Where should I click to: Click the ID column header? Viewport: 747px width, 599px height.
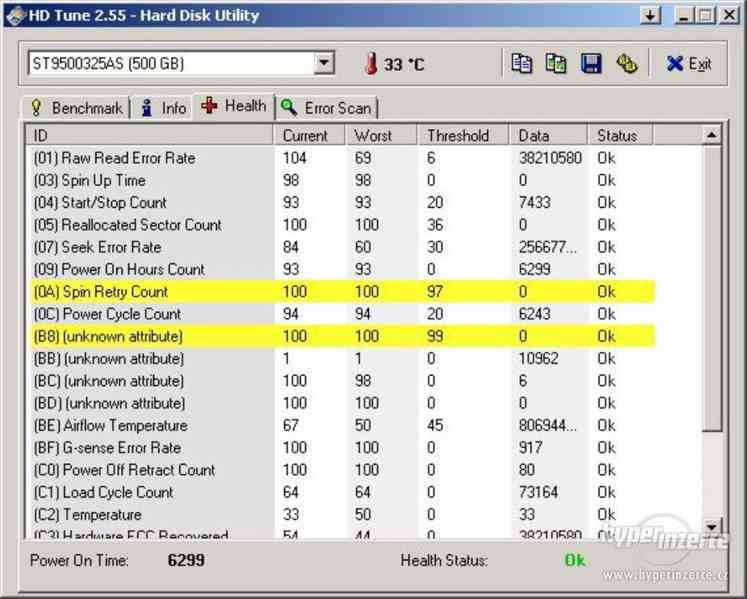click(149, 135)
